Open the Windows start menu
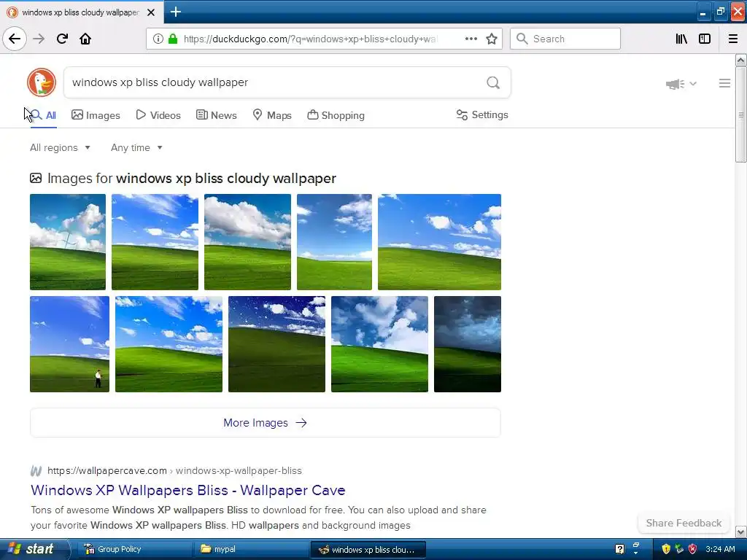 coord(34,549)
